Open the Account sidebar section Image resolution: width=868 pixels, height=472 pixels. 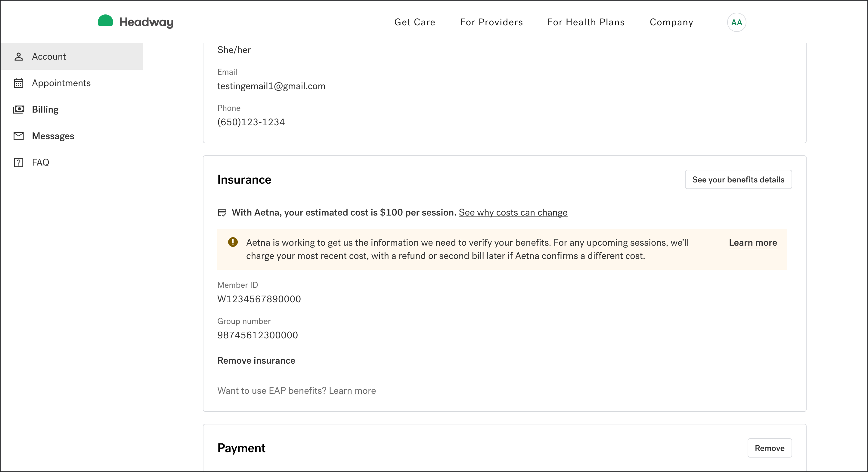72,57
